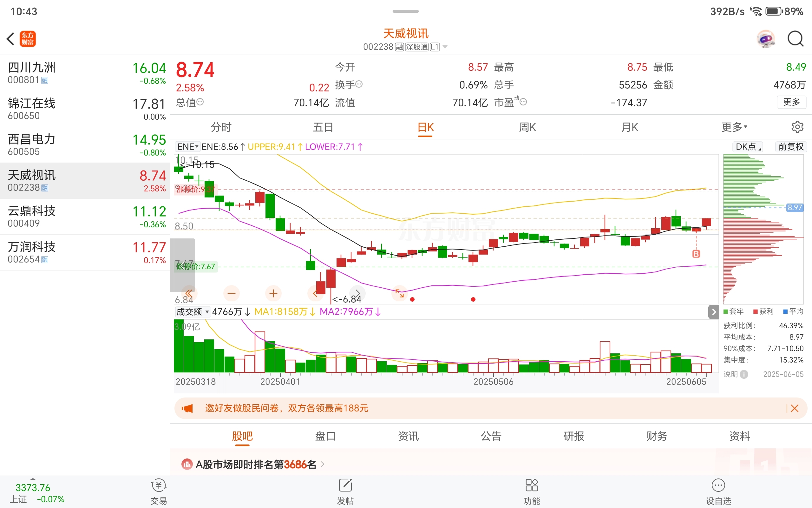Open the 公告 tab
The height and width of the screenshot is (508, 812).
point(491,436)
